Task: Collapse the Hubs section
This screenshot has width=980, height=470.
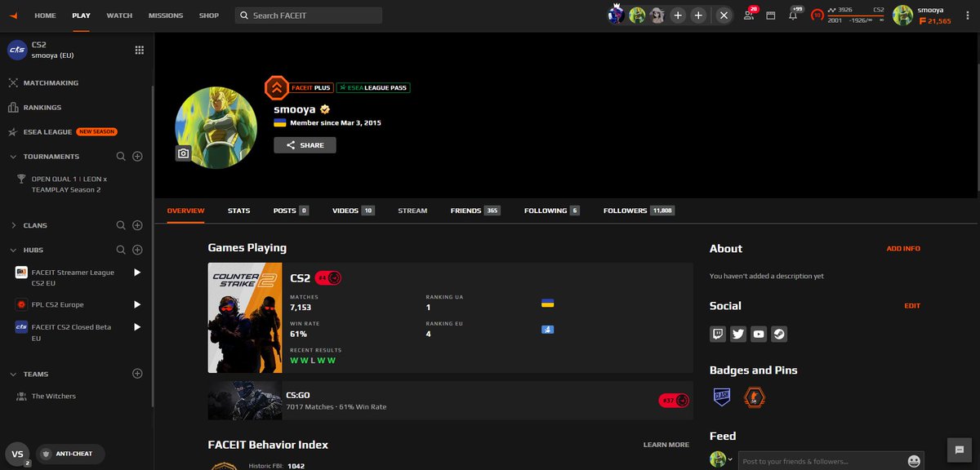Action: point(13,250)
